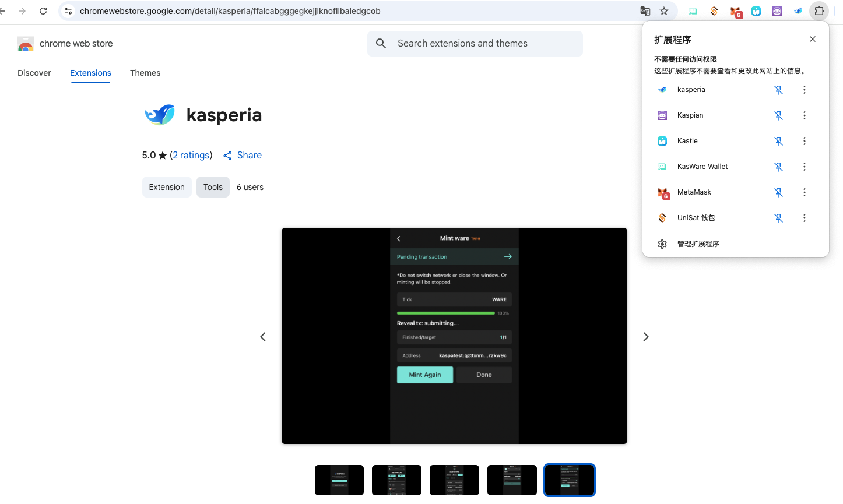Select the second screenshot thumbnail
The image size is (843, 504).
click(x=396, y=480)
